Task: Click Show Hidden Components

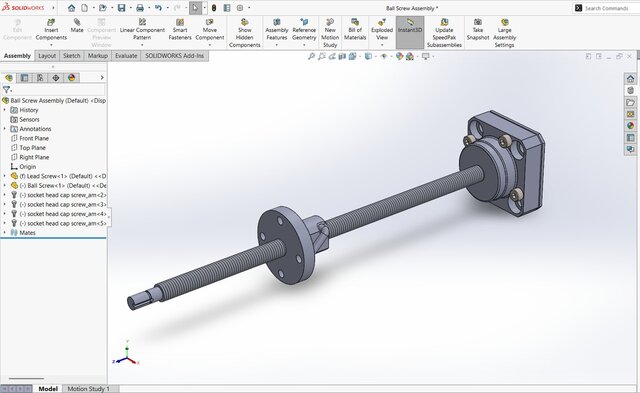Action: click(244, 33)
